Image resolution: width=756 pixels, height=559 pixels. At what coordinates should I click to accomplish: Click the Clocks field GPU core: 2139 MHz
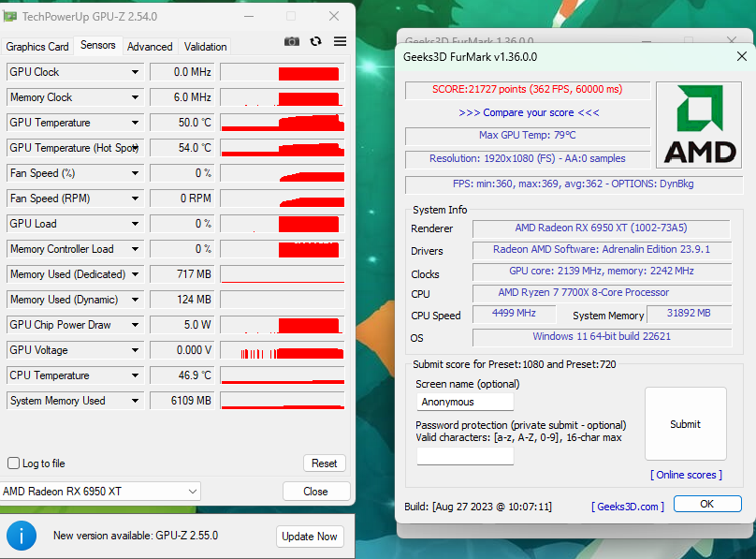pos(602,272)
